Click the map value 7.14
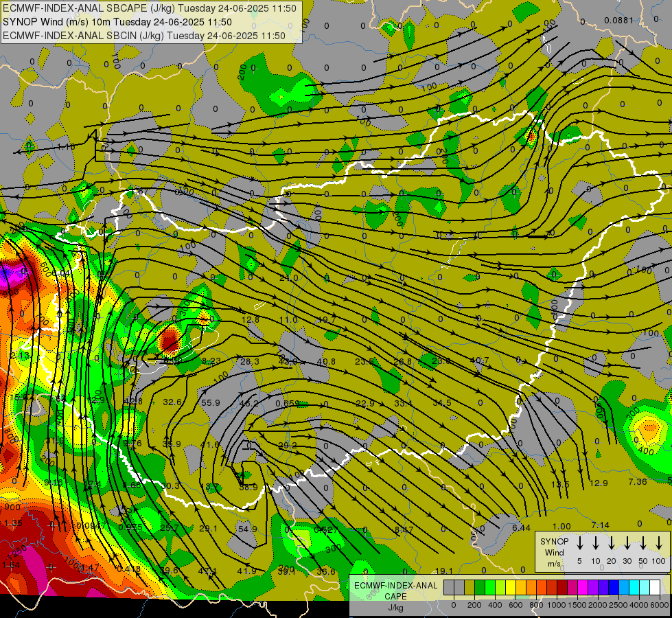 click(600, 525)
